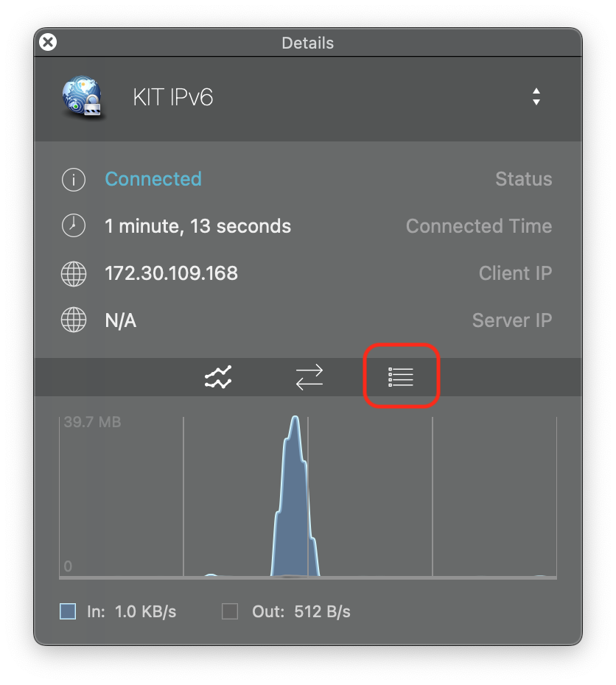Open the connection selector arrows
The height and width of the screenshot is (685, 616).
[536, 97]
